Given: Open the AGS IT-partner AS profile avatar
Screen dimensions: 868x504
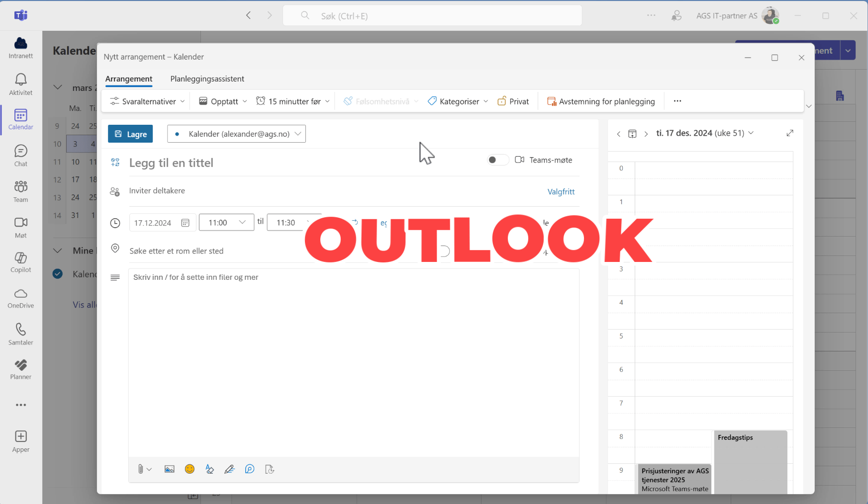Looking at the screenshot, I should click(771, 15).
